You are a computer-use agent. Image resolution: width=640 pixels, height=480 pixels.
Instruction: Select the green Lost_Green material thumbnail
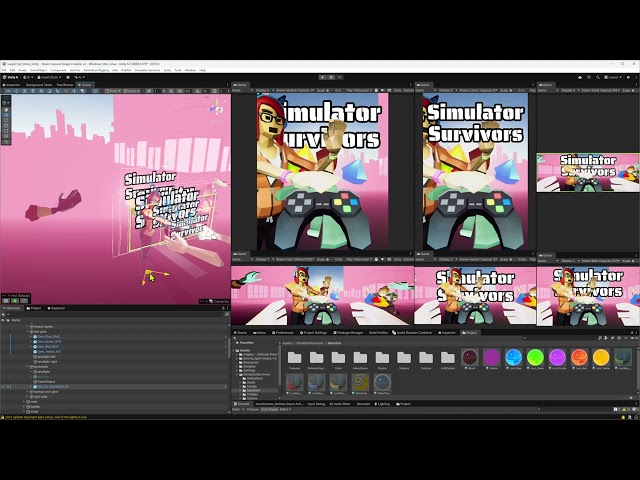(x=535, y=357)
